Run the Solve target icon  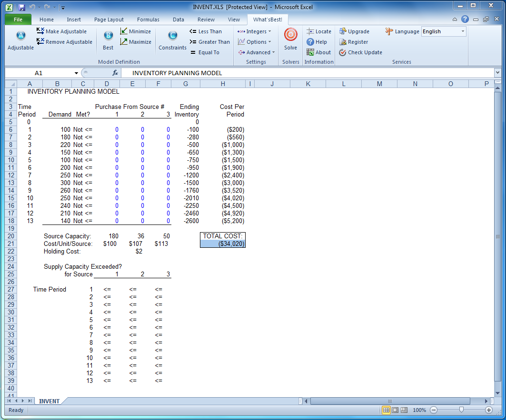290,36
